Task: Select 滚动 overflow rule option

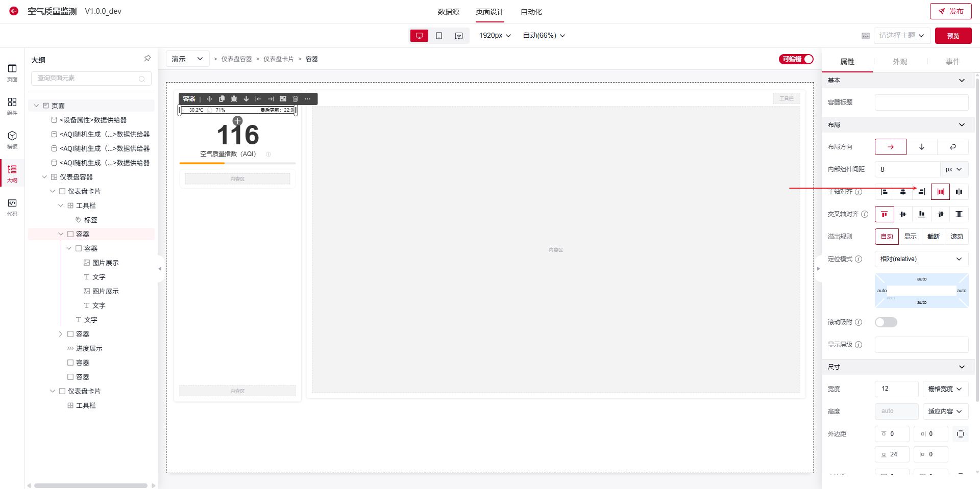Action: pyautogui.click(x=956, y=237)
